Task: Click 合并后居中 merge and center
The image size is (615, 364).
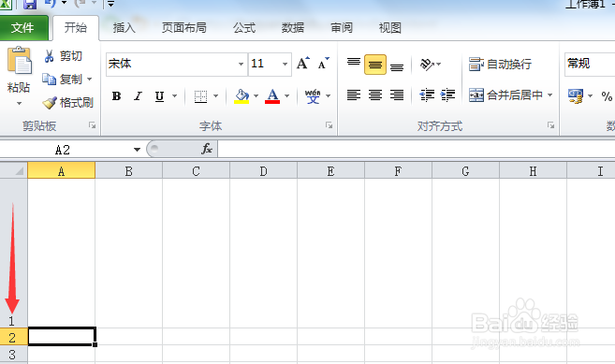Action: pyautogui.click(x=505, y=95)
